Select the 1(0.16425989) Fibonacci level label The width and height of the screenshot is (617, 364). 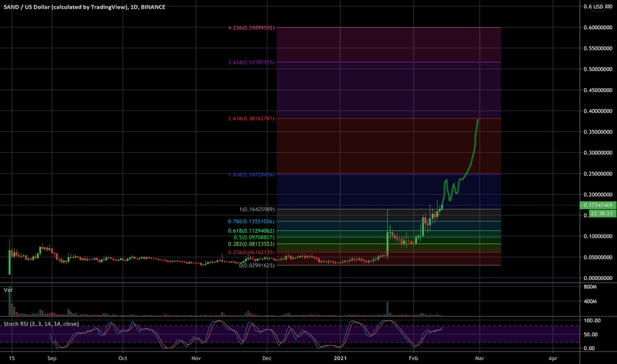click(x=257, y=209)
